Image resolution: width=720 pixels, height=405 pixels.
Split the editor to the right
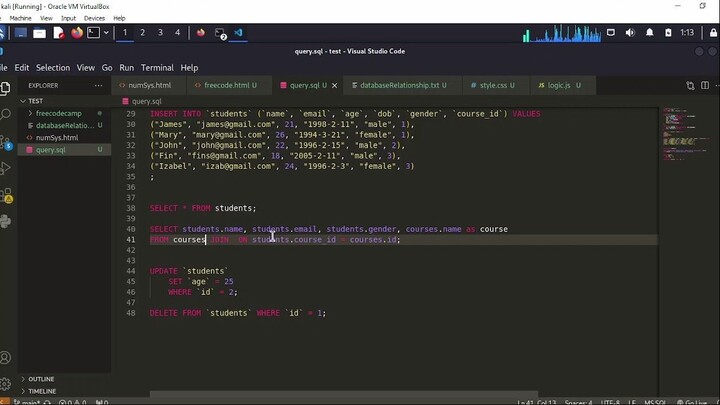pyautogui.click(x=705, y=85)
